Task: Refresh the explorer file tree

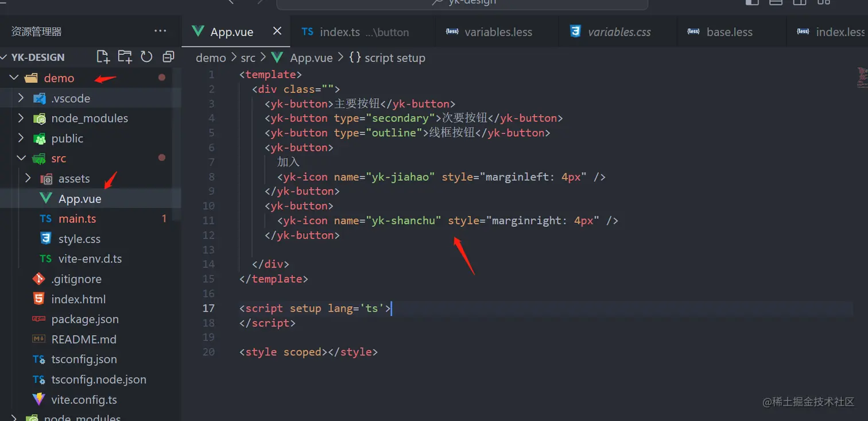Action: [146, 57]
